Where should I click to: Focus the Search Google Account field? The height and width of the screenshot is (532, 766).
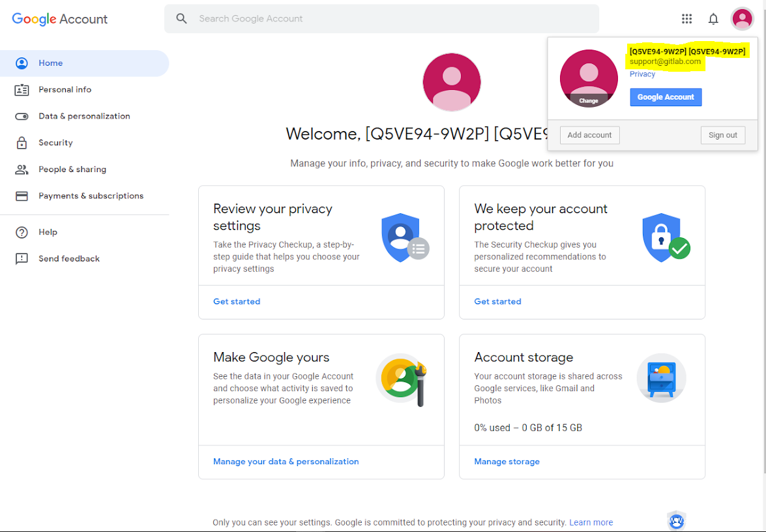[391, 19]
